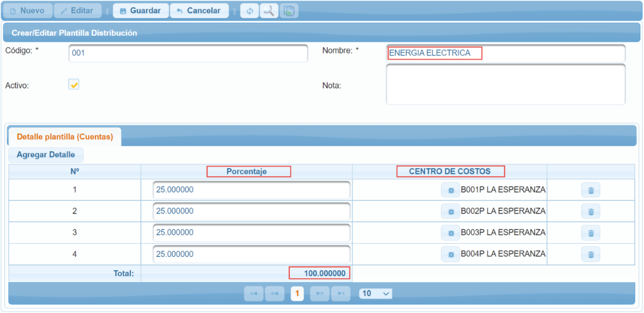Delete detail row with B001P LA ESPERANZA
The image size is (644, 313).
pos(591,190)
